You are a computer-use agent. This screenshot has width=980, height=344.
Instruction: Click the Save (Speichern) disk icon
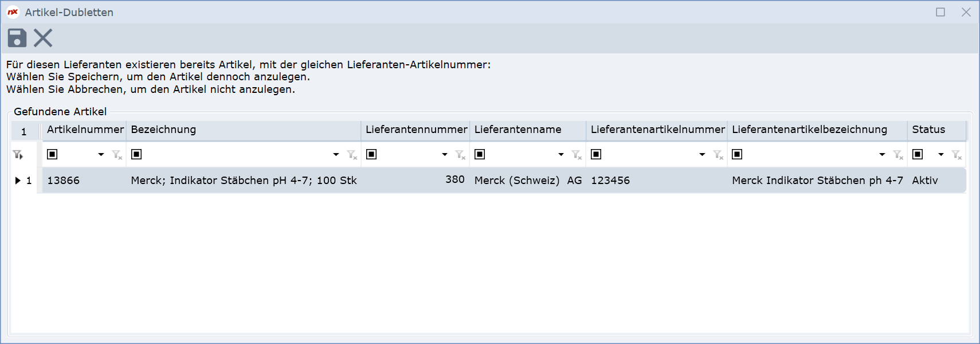pos(17,38)
